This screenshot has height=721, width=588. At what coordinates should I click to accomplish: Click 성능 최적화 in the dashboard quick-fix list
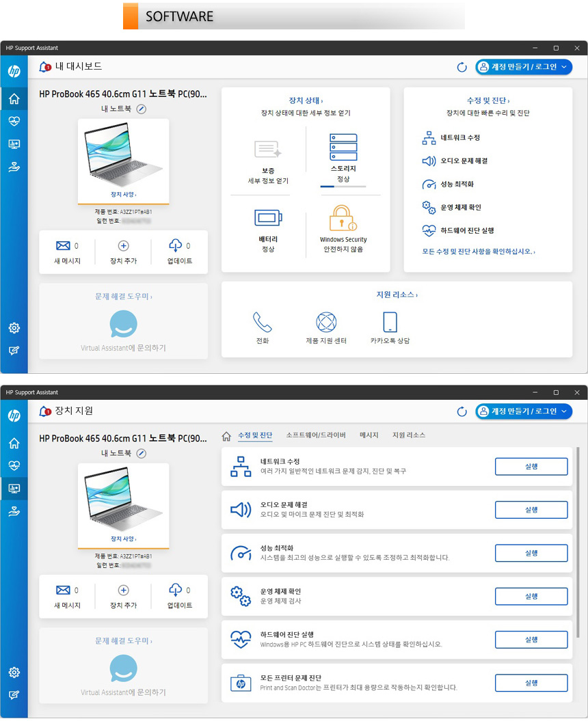tap(448, 185)
